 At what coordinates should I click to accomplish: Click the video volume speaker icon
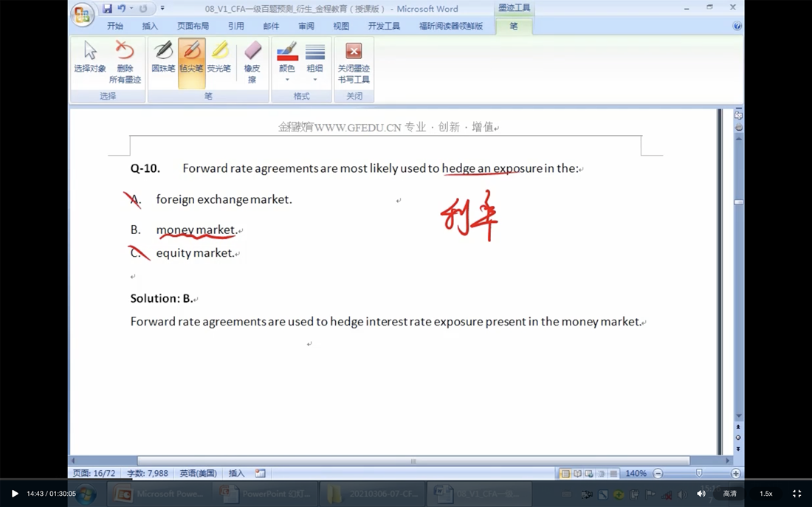701,494
